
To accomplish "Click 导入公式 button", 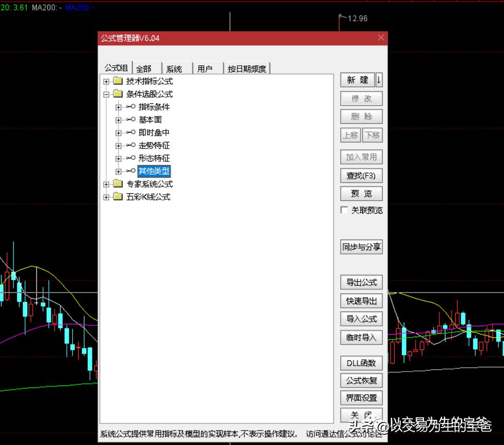I will (x=361, y=319).
